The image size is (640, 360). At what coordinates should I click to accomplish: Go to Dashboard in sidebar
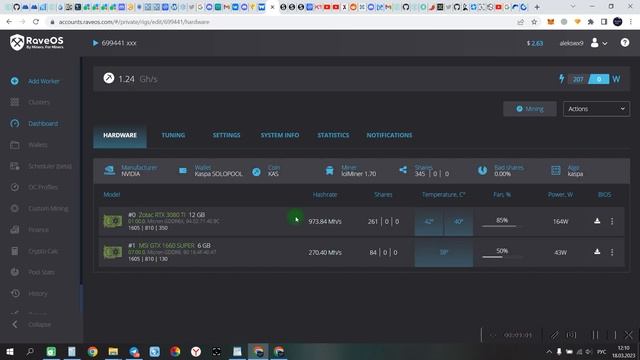pos(43,123)
